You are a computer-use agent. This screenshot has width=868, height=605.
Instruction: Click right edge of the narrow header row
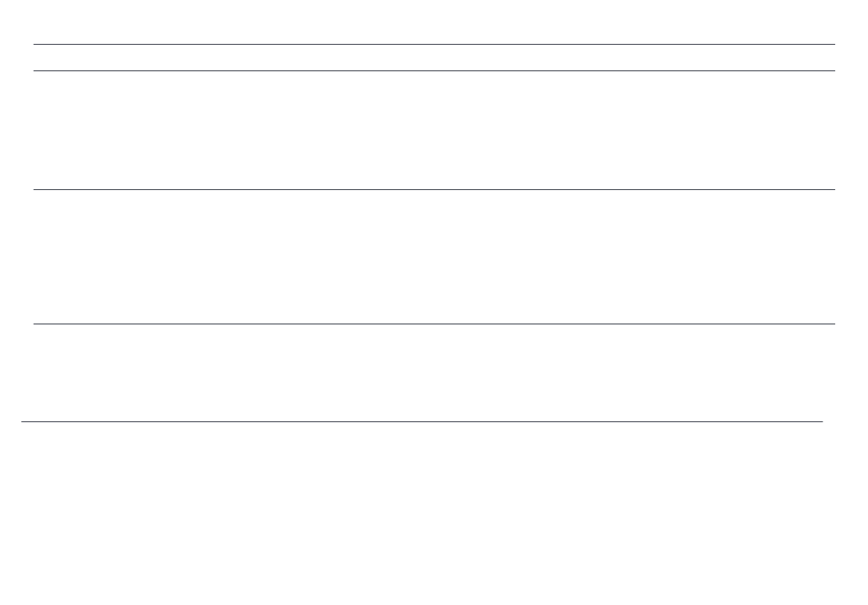(833, 58)
